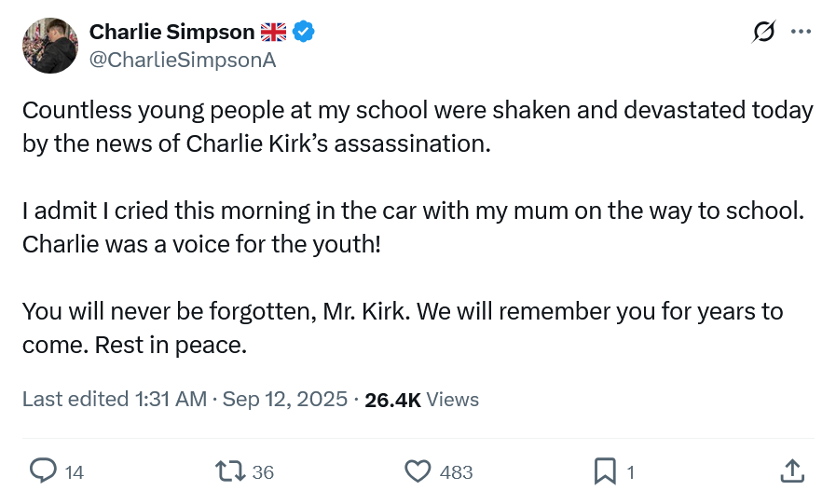Viewport: 836px width, 504px height.
Task: Click the Sep 12, 2025 date
Action: [x=284, y=399]
